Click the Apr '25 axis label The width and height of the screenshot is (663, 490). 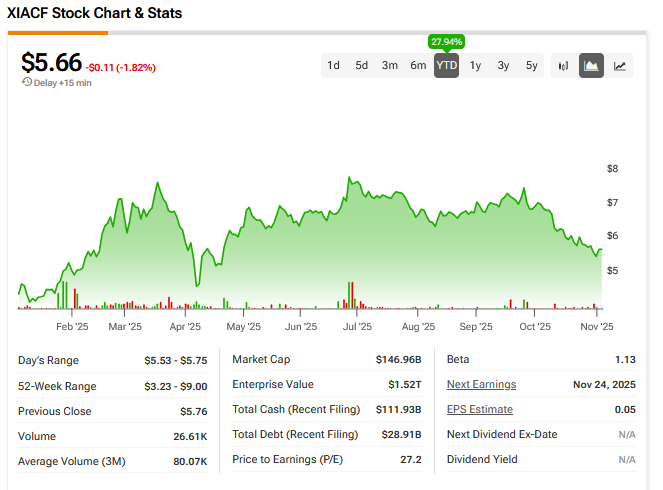[185, 326]
